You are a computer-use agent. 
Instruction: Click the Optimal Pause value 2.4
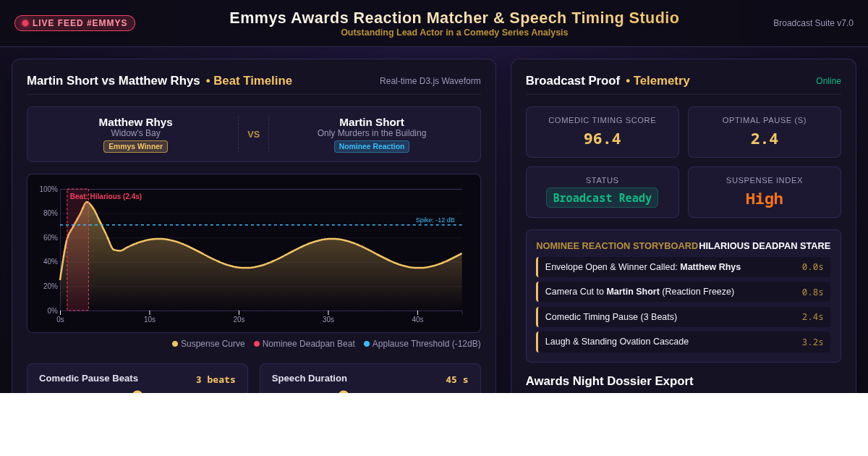(764, 138)
